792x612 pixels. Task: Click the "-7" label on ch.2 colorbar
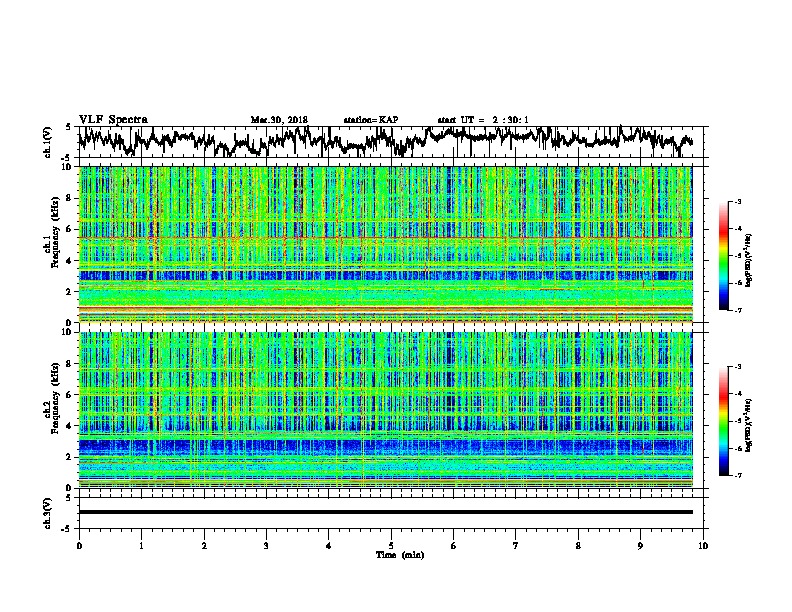point(738,475)
